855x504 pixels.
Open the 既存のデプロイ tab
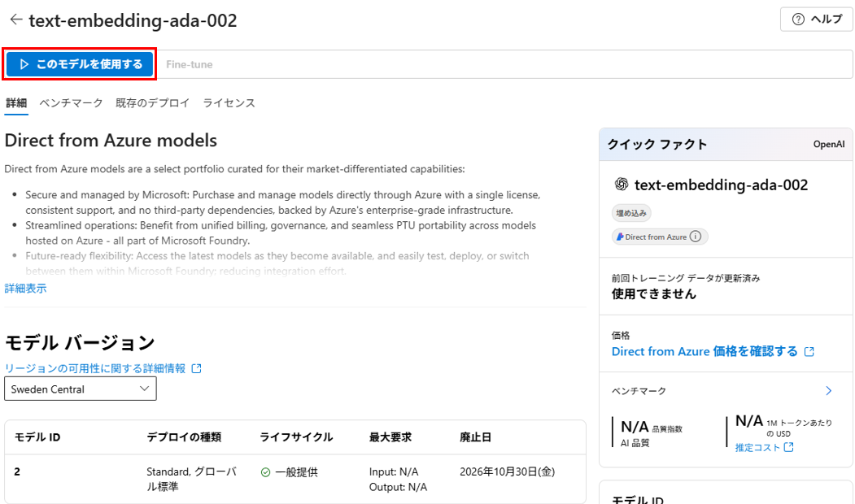click(153, 103)
